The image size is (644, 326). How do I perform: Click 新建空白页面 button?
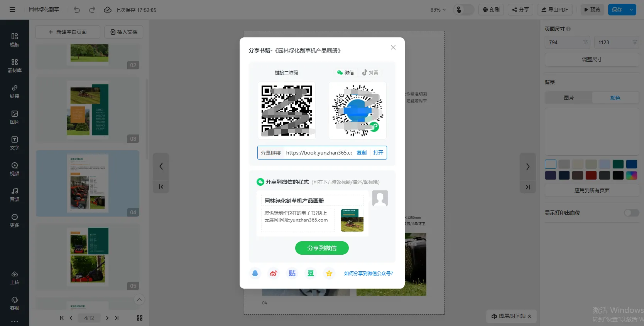[68, 32]
